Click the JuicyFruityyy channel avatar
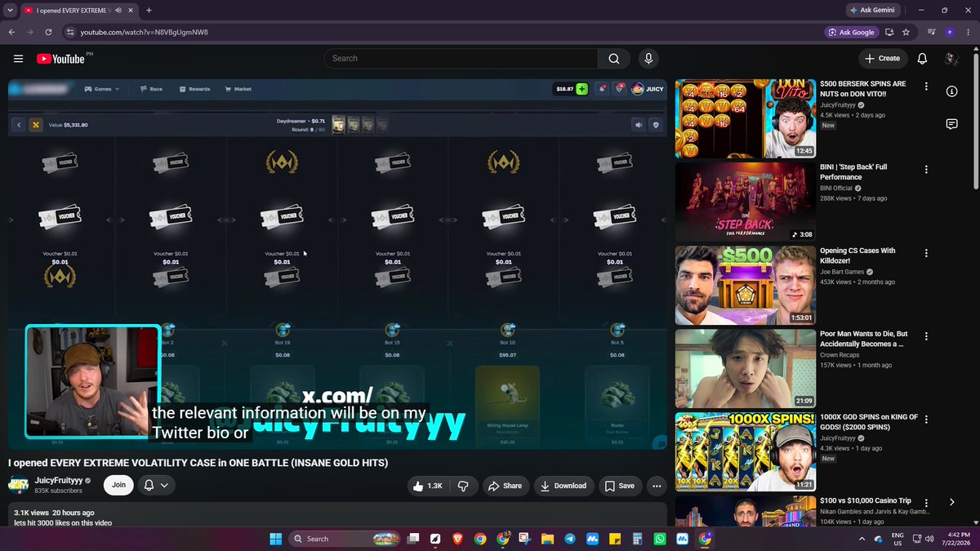Screen dimensions: 980x551 pyautogui.click(x=18, y=485)
